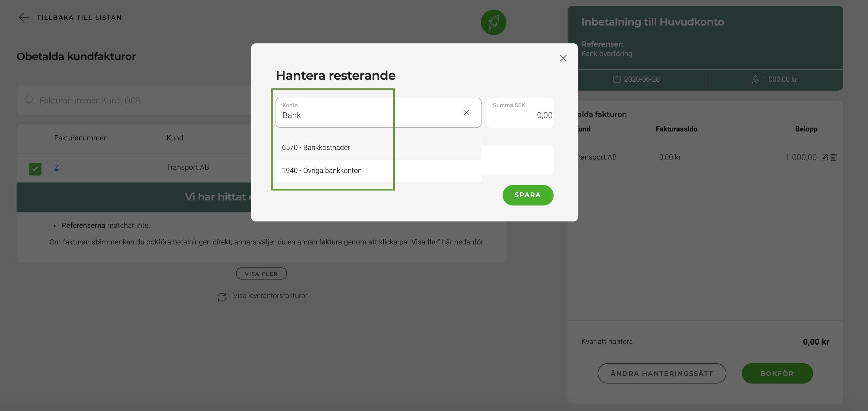
Task: Save with the SPARA button
Action: (528, 195)
